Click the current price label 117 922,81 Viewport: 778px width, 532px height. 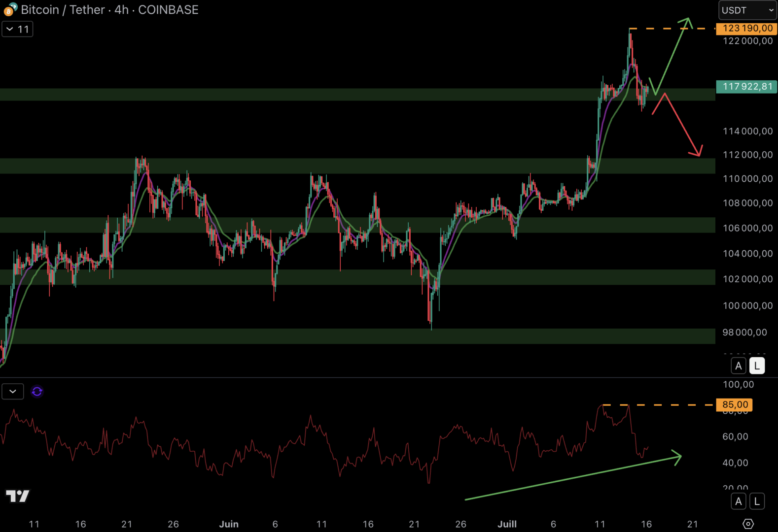(746, 87)
